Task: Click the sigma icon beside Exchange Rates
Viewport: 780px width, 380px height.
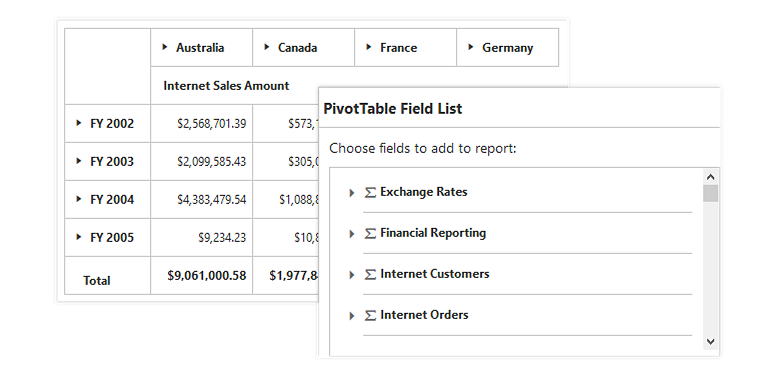Action: click(x=370, y=192)
